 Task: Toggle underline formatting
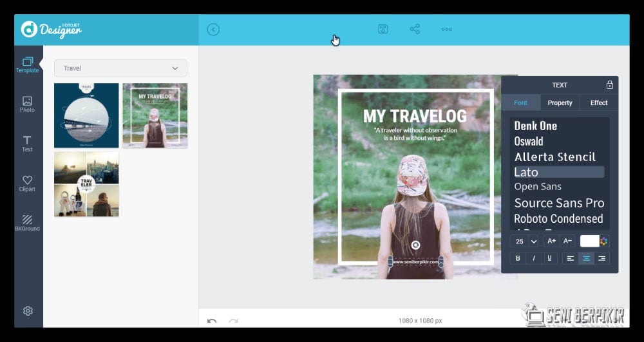[x=549, y=258]
